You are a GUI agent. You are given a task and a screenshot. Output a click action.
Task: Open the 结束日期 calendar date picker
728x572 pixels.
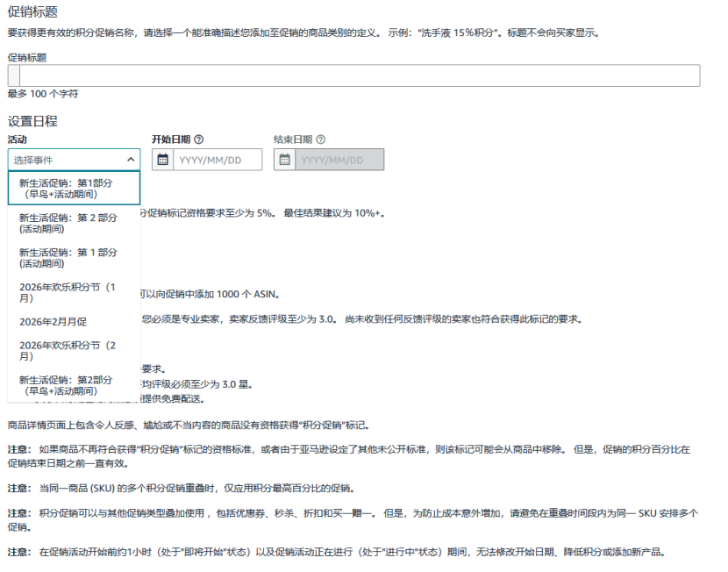click(x=283, y=160)
